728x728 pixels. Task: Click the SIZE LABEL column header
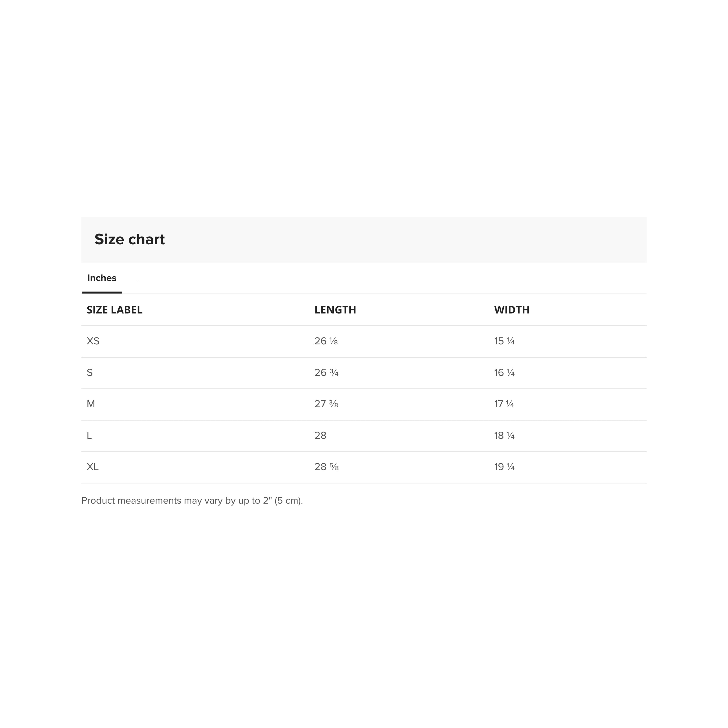(x=115, y=310)
